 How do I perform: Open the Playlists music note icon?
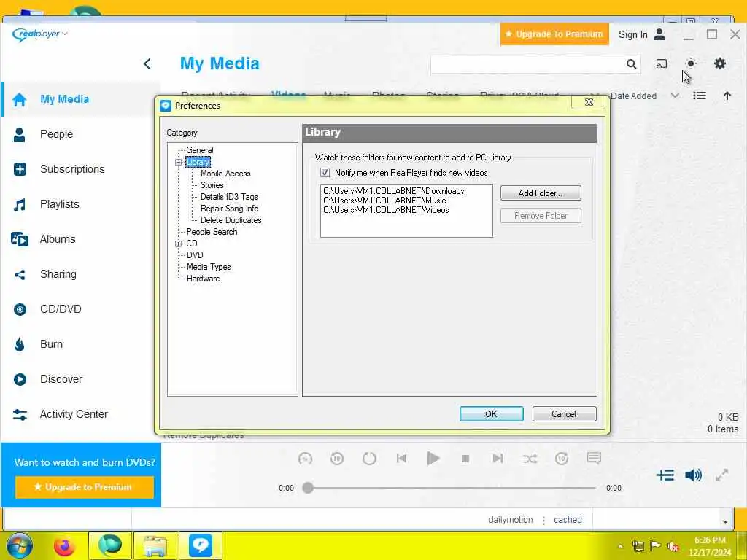[x=20, y=205]
